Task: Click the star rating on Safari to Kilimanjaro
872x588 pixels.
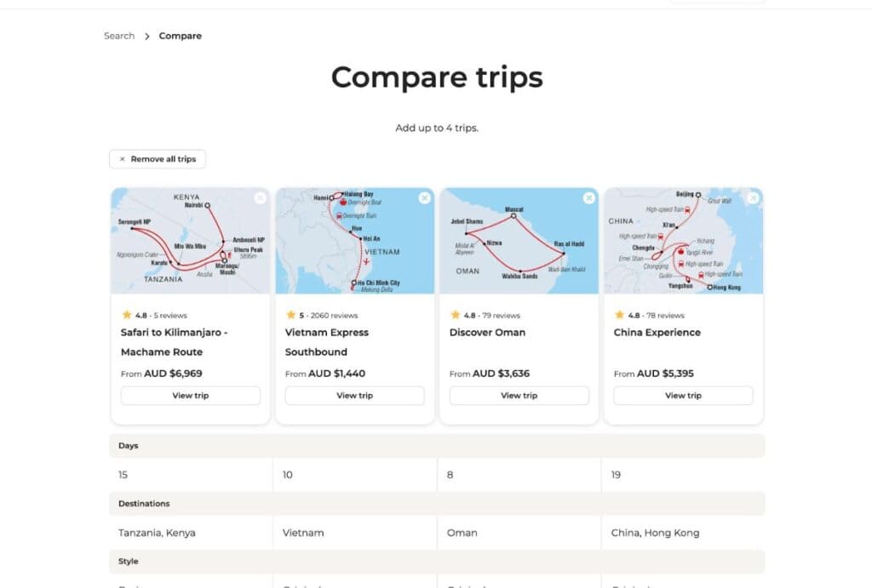Action: click(x=127, y=315)
